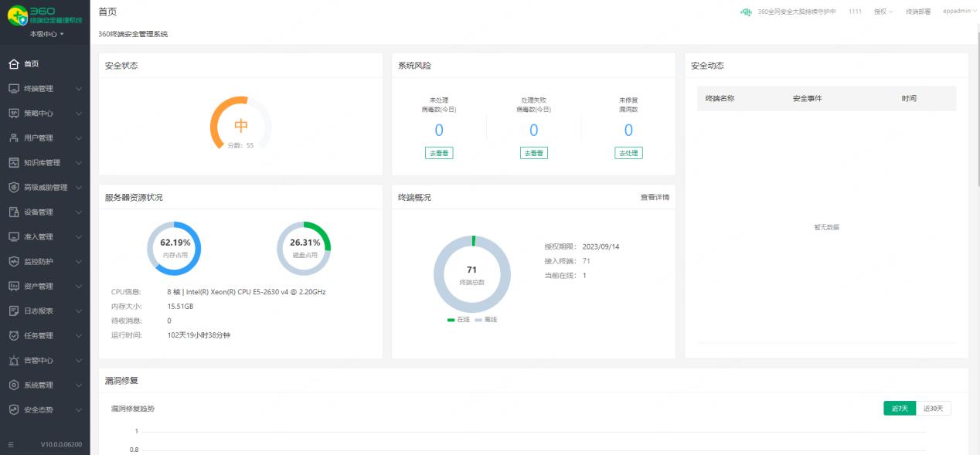Open 资产管理 menu item
Screen dimensions: 980x455
point(45,287)
